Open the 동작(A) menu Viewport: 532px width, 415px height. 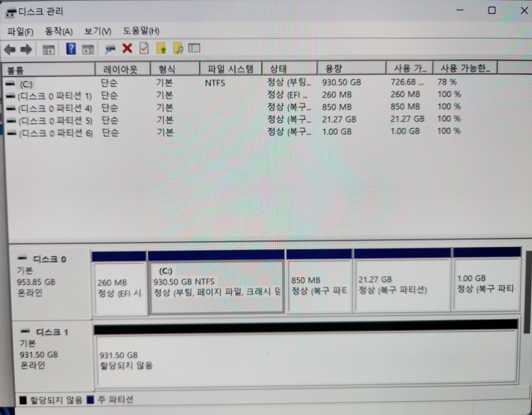click(58, 32)
